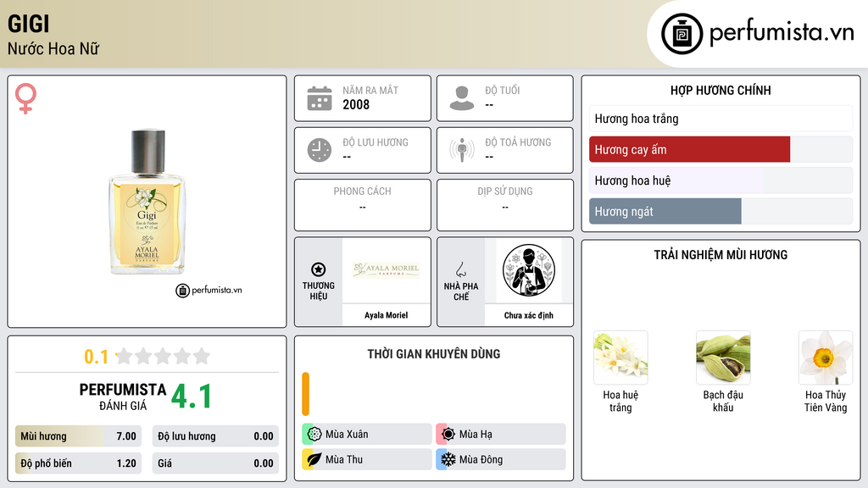The image size is (868, 488).
Task: Click the pink female gender symbol
Action: point(25,98)
